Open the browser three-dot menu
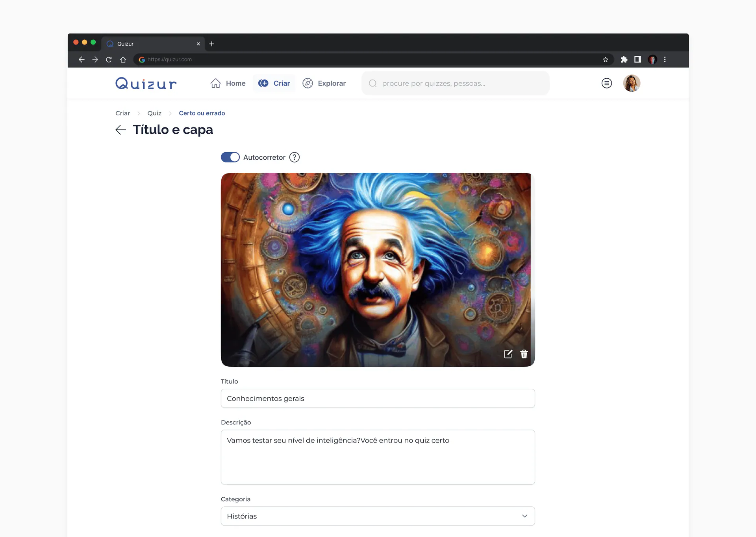 click(x=665, y=59)
